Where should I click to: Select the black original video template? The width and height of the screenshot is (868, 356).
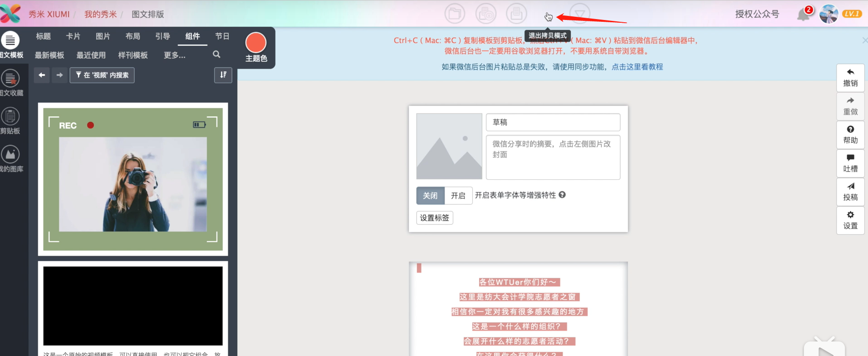pyautogui.click(x=133, y=306)
